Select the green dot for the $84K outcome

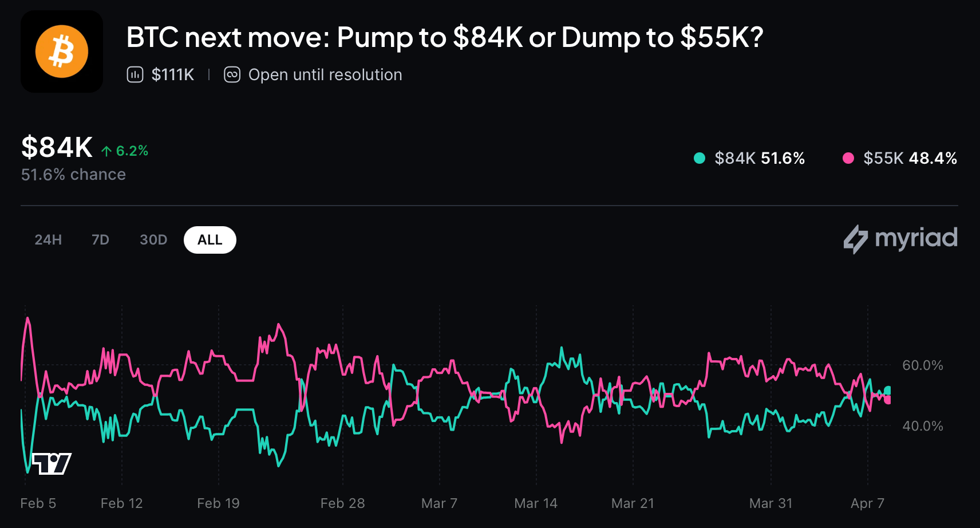click(698, 158)
